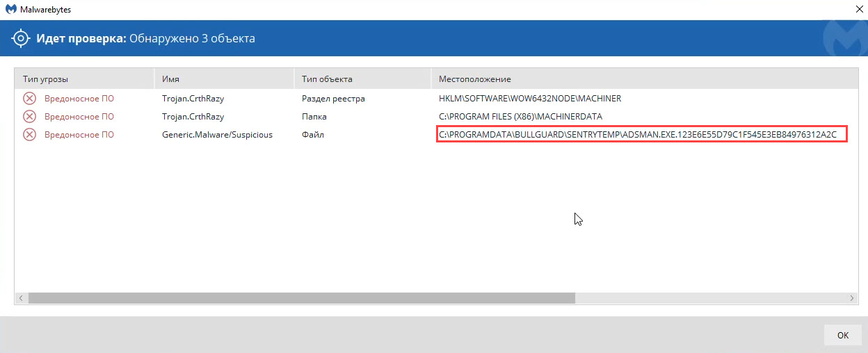Click the horizontal scrollbar thumb
This screenshot has height=353, width=868.
[302, 298]
